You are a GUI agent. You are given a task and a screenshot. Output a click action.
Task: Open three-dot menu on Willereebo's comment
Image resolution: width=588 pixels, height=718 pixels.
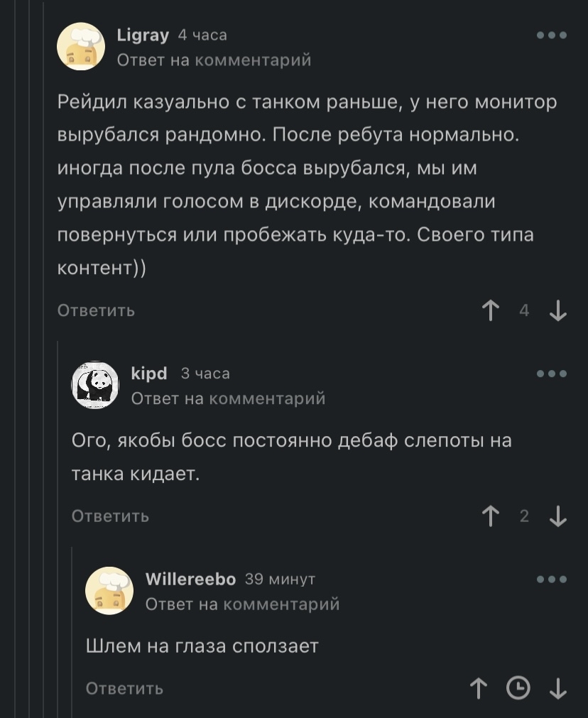click(552, 580)
